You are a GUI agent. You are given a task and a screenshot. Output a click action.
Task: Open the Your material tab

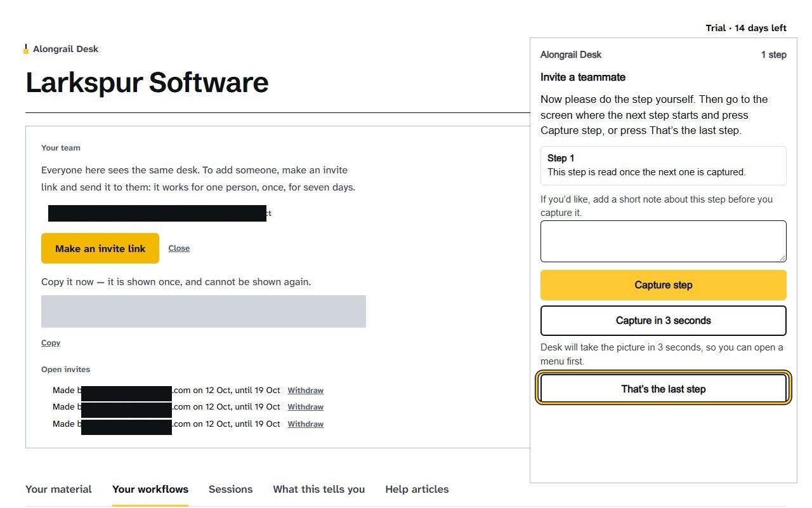pyautogui.click(x=58, y=489)
